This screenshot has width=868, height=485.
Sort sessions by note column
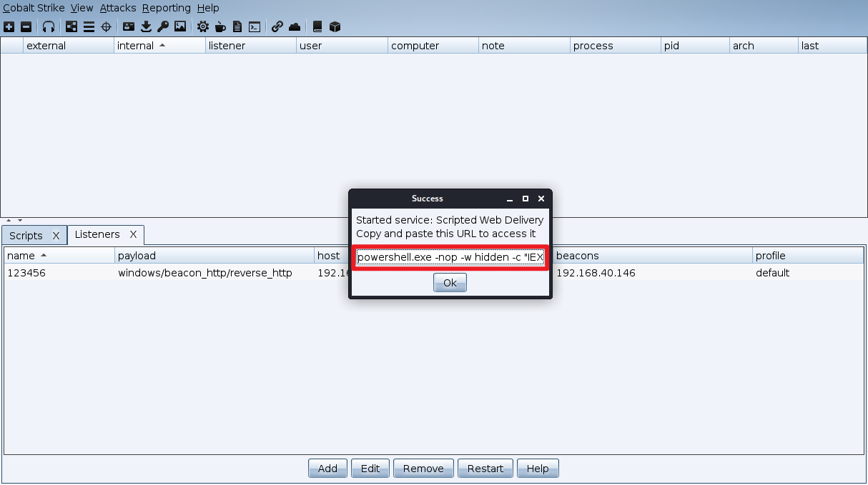pyautogui.click(x=524, y=46)
